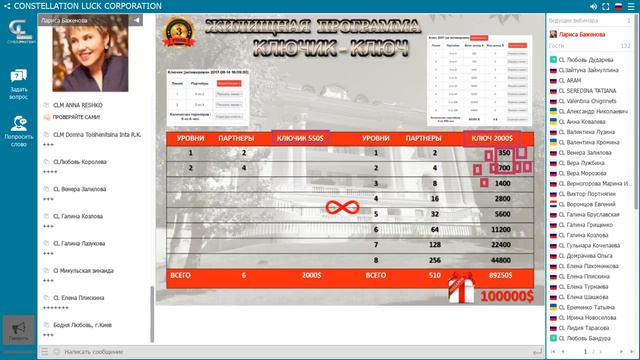Open language selector with Russian flag

(x=618, y=7)
